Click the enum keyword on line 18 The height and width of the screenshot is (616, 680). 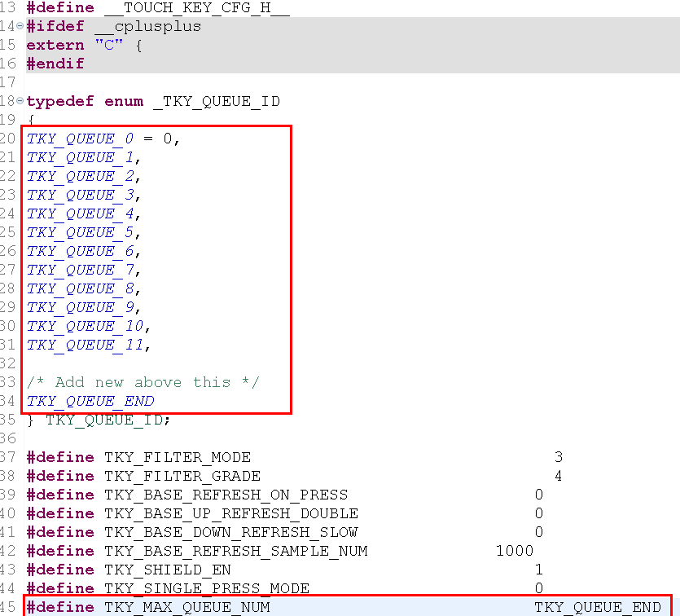click(x=124, y=102)
